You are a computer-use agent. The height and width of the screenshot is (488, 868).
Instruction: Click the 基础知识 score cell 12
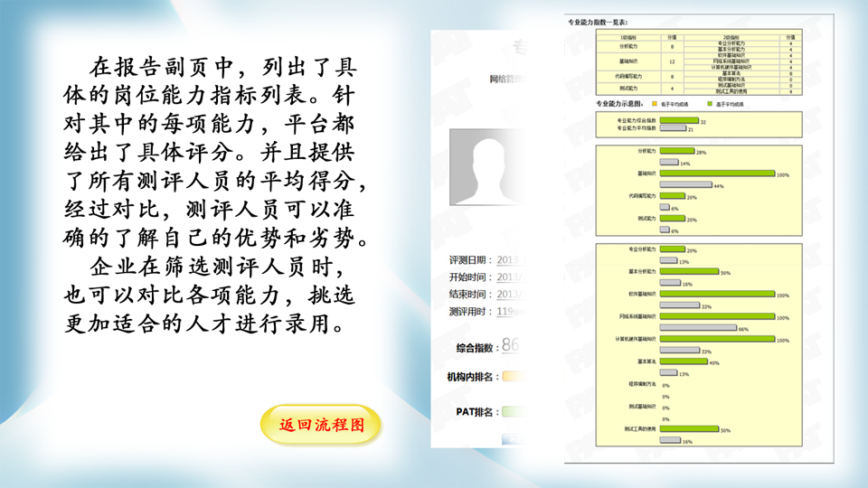click(x=672, y=61)
